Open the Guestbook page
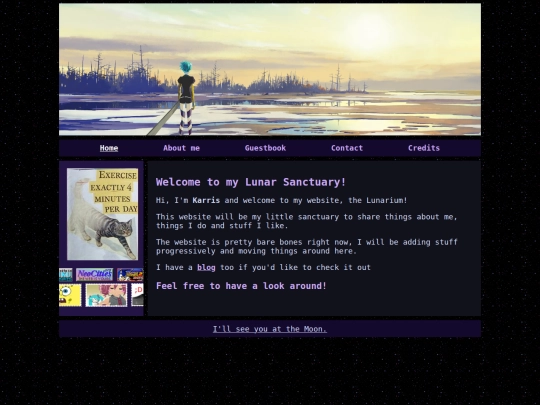 [x=265, y=148]
